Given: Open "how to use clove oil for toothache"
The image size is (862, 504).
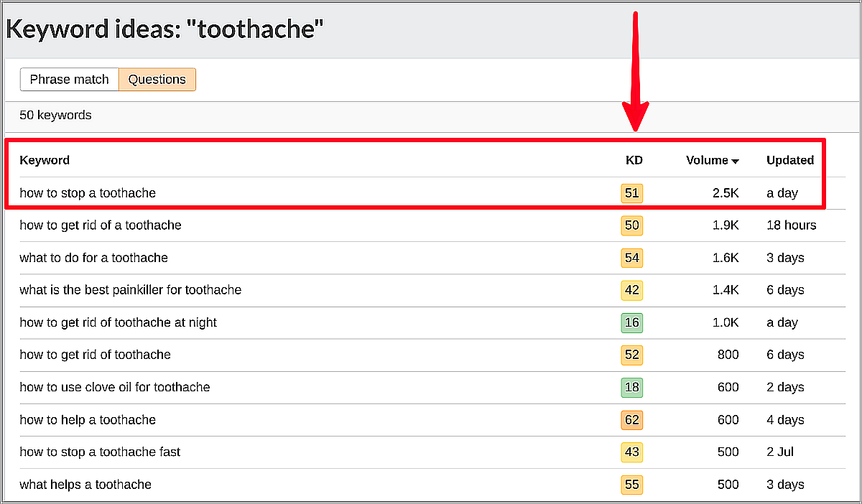Looking at the screenshot, I should click(115, 387).
